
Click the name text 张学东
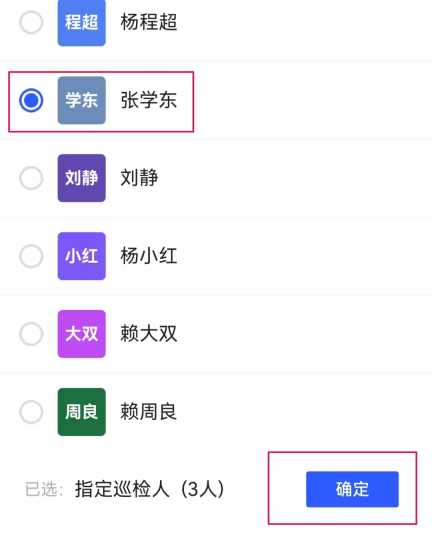(x=149, y=100)
